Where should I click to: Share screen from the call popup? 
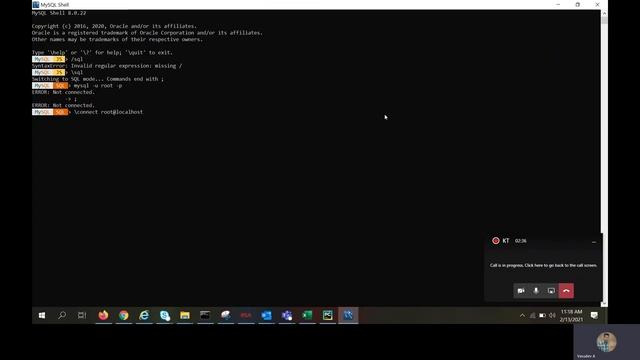(551, 291)
